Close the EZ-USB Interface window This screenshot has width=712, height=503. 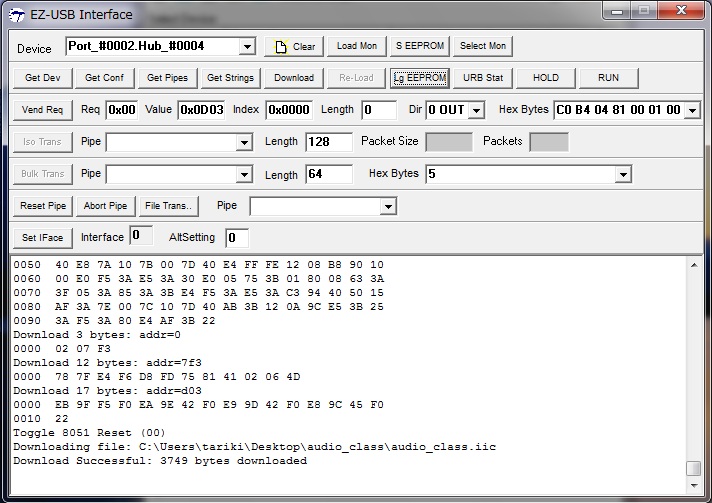click(681, 10)
